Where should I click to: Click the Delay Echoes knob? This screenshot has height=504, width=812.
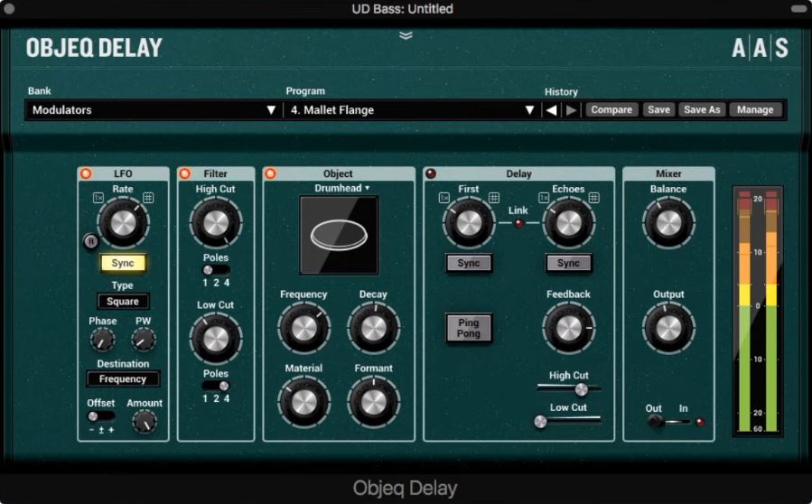coord(569,223)
